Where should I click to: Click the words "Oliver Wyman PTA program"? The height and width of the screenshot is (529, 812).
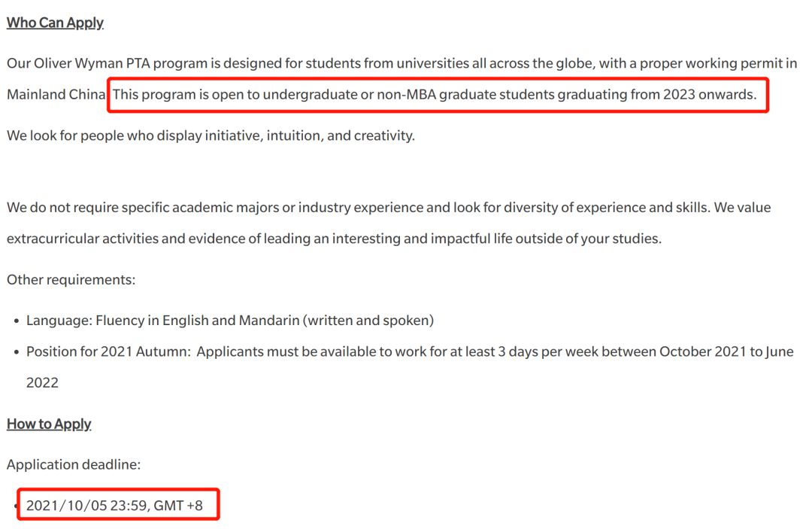(x=120, y=63)
